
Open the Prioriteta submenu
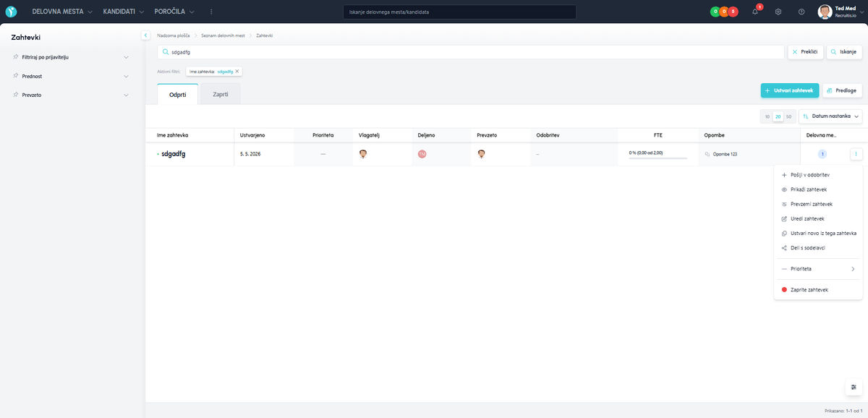pyautogui.click(x=818, y=269)
